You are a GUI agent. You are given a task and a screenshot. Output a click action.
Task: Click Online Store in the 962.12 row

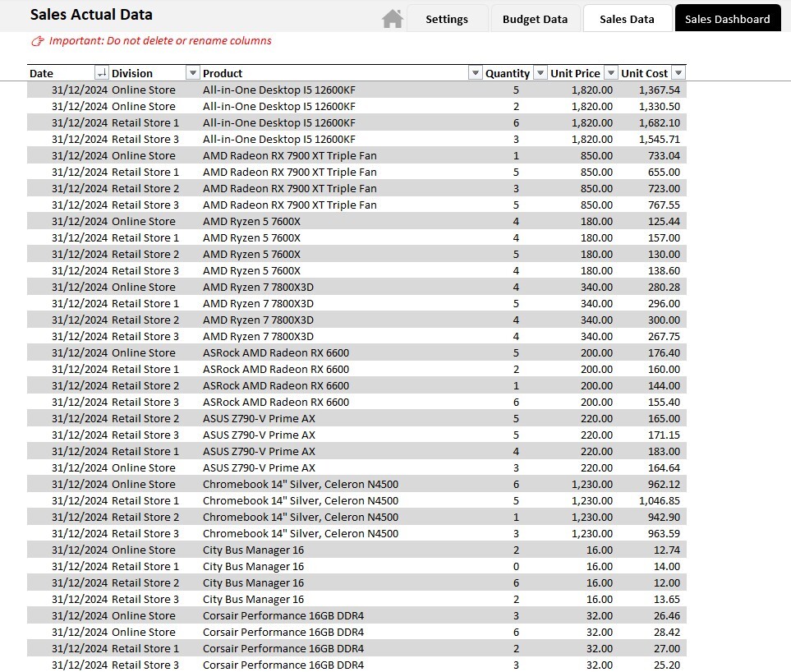pos(144,485)
